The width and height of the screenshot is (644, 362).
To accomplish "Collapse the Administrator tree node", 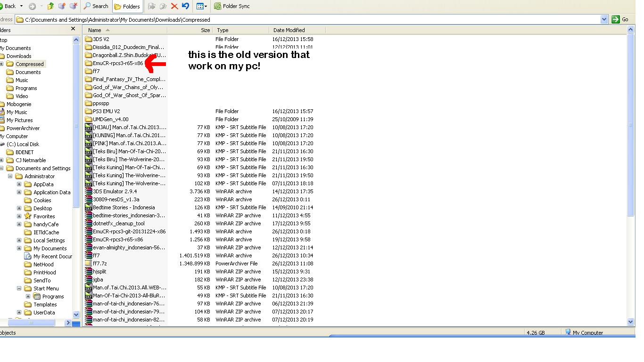I will pos(10,176).
